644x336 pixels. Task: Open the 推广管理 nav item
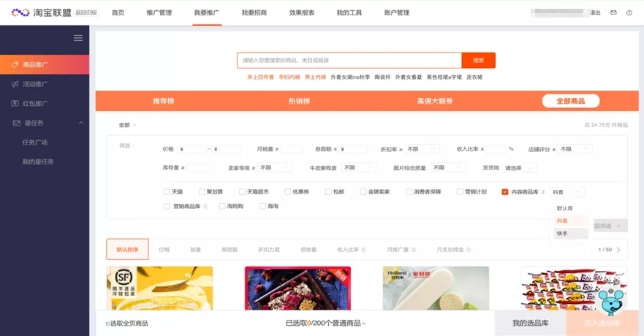159,12
